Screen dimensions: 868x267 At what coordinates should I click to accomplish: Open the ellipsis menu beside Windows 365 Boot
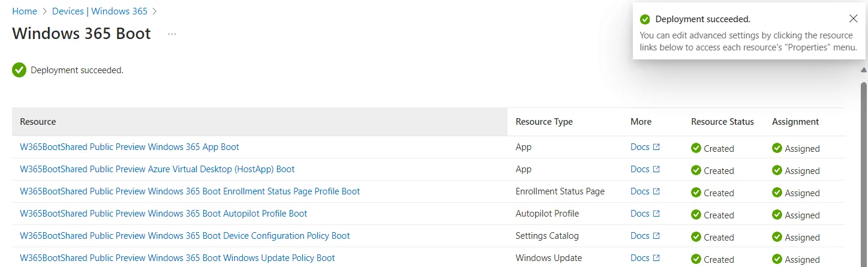click(x=172, y=34)
